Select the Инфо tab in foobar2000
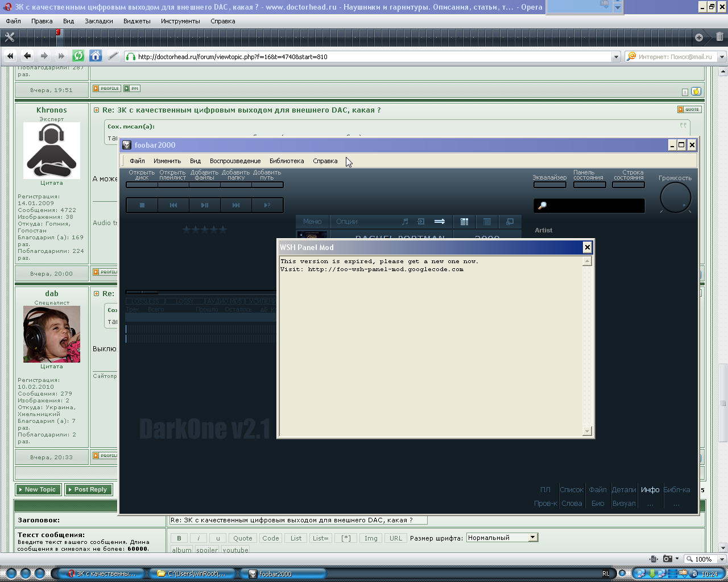 point(650,489)
